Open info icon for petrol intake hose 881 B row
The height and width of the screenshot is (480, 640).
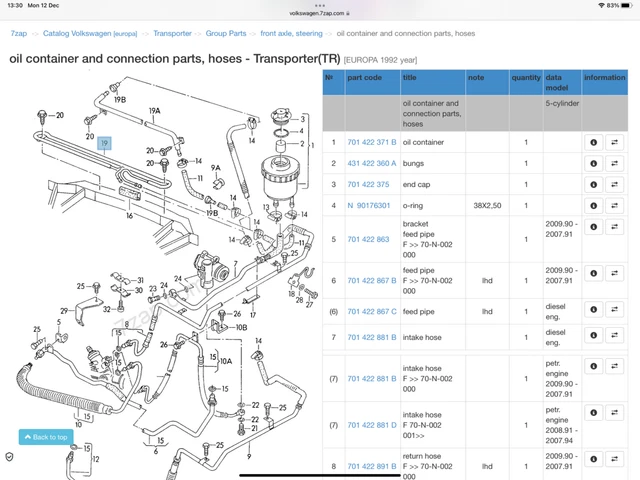pyautogui.click(x=593, y=367)
